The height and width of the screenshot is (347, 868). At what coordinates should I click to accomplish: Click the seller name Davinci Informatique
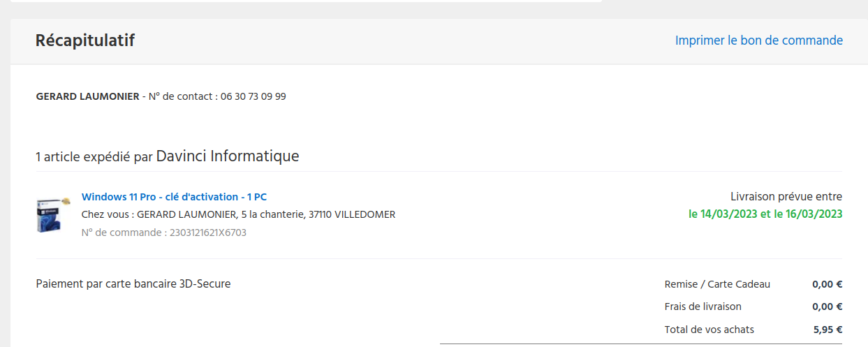coord(227,156)
